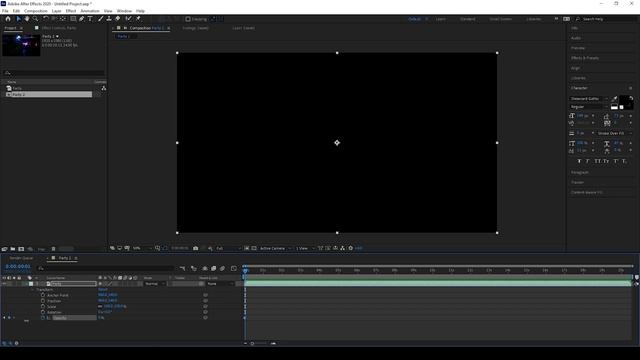The image size is (640, 360).
Task: Open the File menu
Action: point(5,11)
